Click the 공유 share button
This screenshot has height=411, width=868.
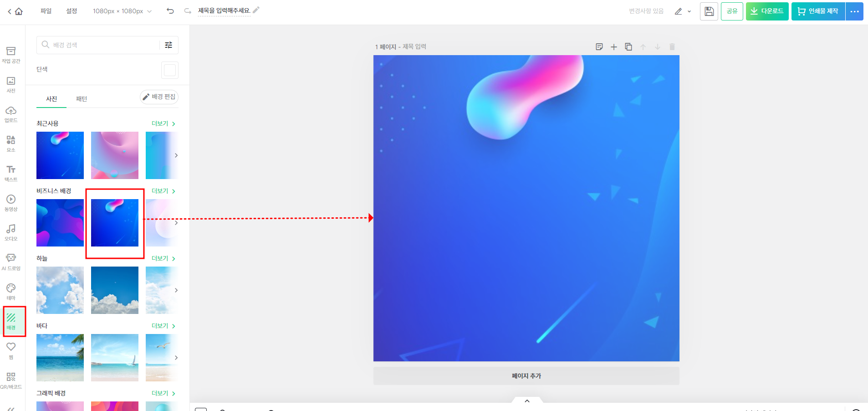732,11
